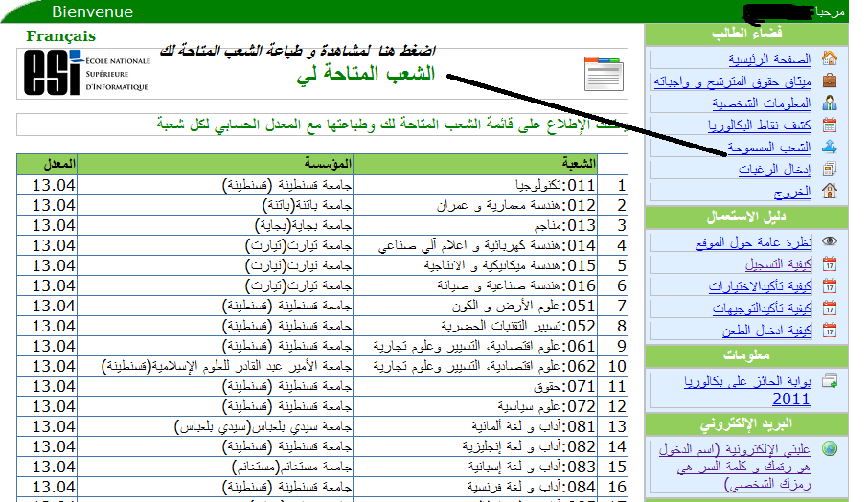Click Bienvenue text in top bar
The image size is (868, 502).
92,11
